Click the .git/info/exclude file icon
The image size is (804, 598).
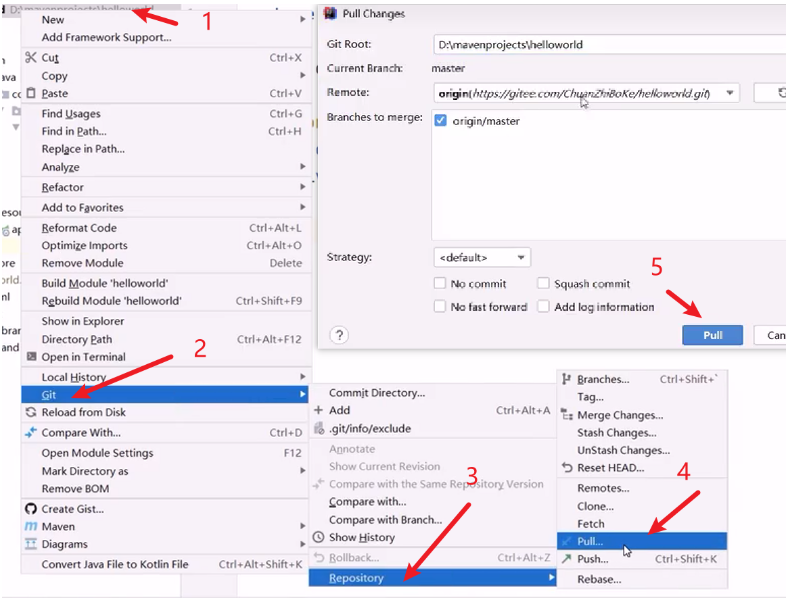319,428
